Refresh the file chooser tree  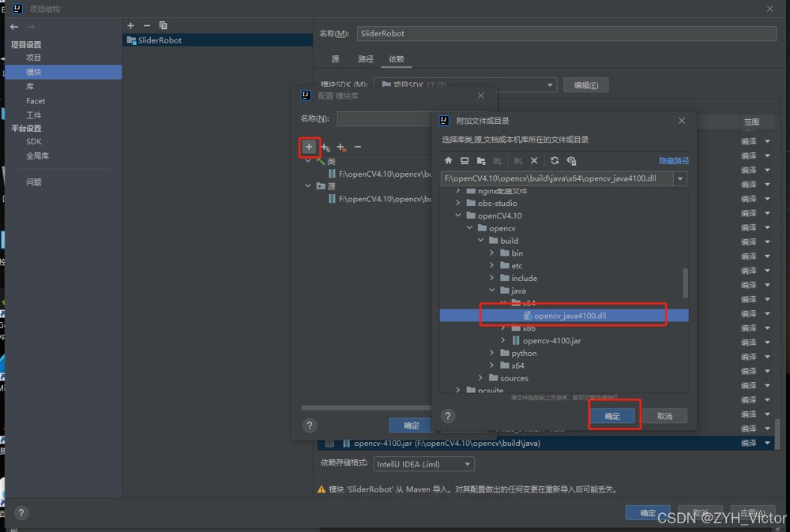pos(555,160)
